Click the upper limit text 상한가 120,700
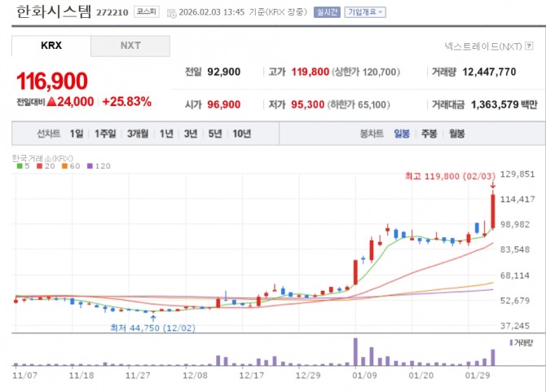Image resolution: width=546 pixels, height=392 pixels. (x=366, y=72)
